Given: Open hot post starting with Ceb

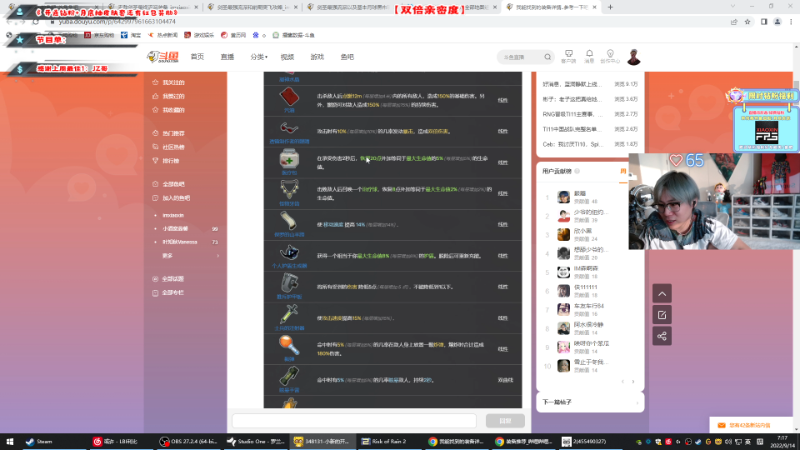Looking at the screenshot, I should pos(572,144).
